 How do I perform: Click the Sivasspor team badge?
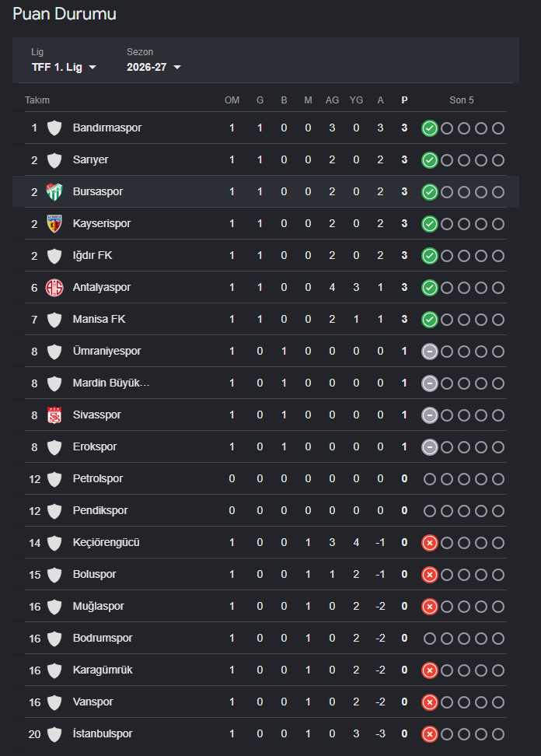pyautogui.click(x=54, y=415)
